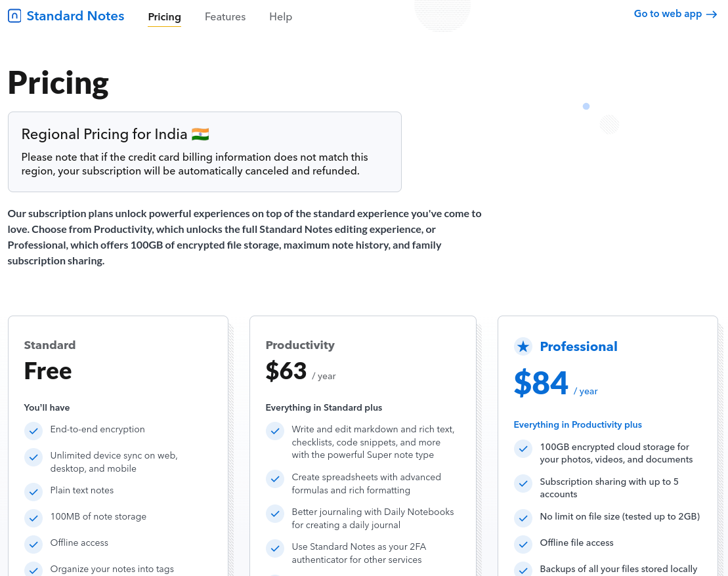Click the India flag emoji in the banner
This screenshot has height=576, width=728.
199,134
